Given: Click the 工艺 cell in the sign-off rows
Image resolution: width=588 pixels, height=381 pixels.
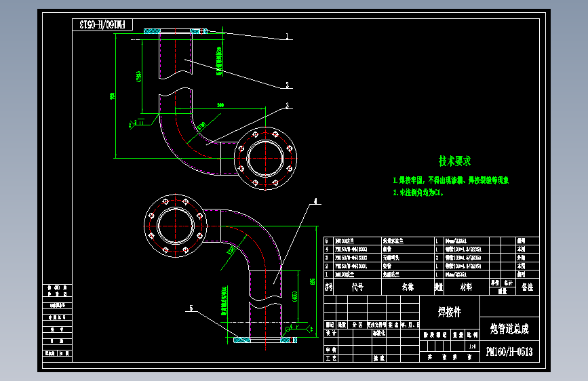Looking at the screenshot, I should click(331, 358).
